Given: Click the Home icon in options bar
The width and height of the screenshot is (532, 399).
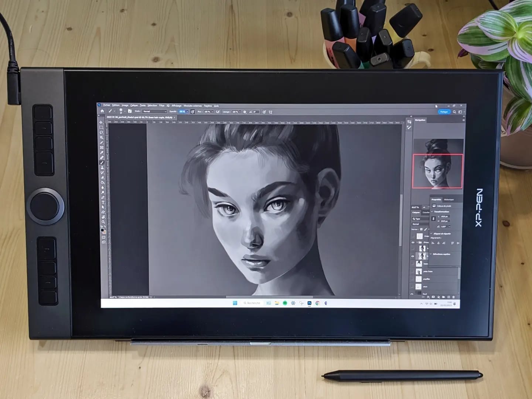Looking at the screenshot, I should [x=102, y=111].
